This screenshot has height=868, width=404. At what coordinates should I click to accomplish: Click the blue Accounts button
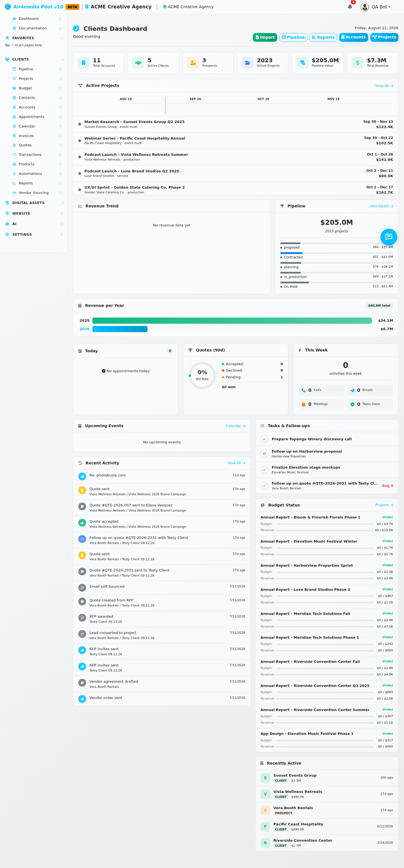coord(353,37)
